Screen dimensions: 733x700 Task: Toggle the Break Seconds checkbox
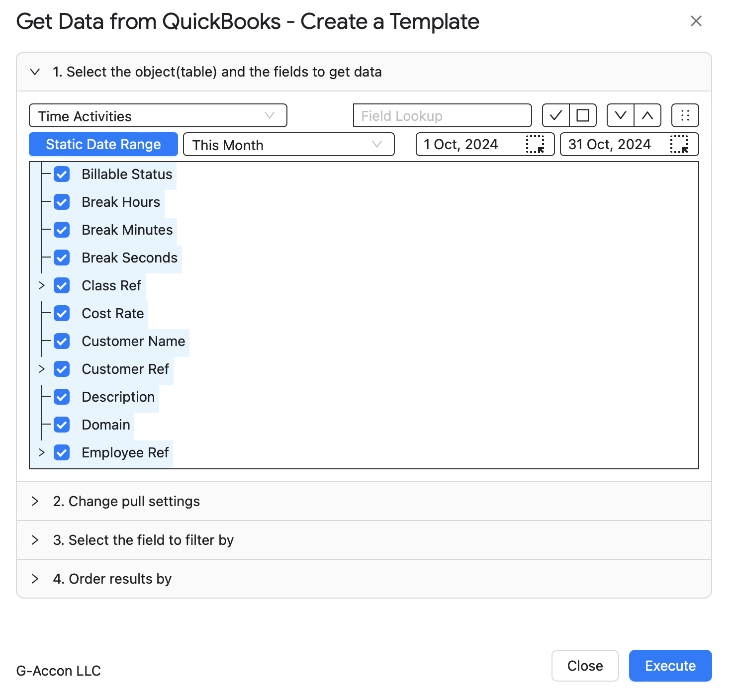(62, 258)
